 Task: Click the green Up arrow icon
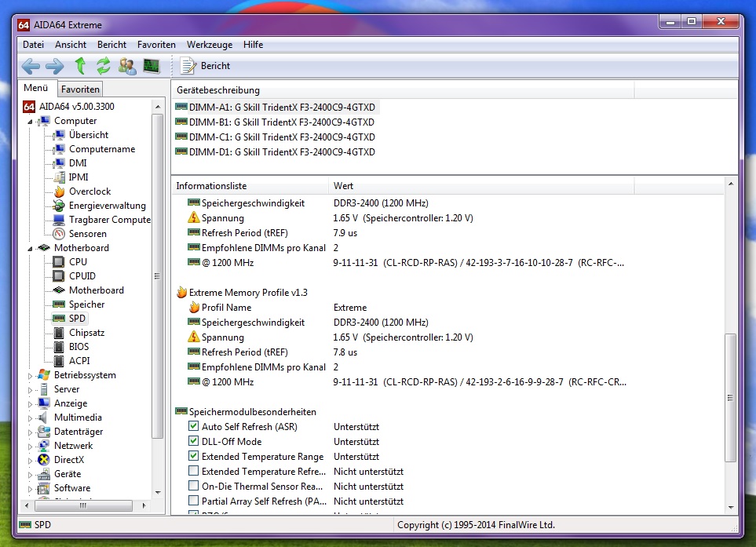click(x=80, y=66)
